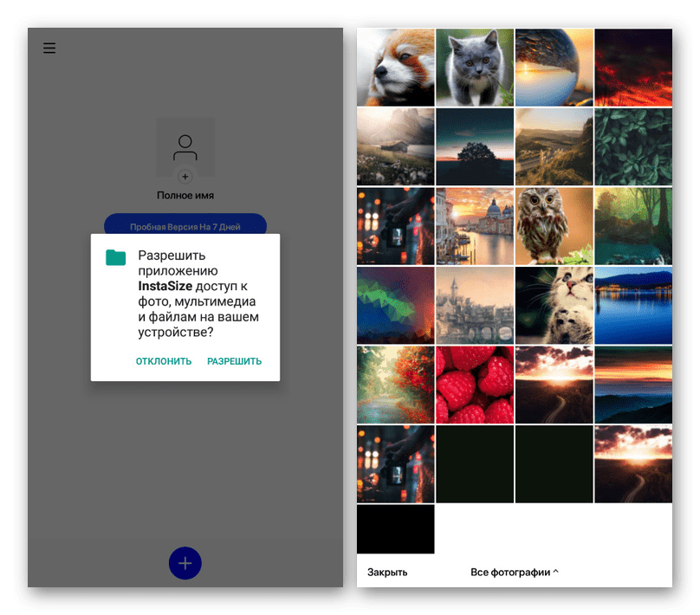
Task: Select the glass ball sunset photo
Action: [554, 68]
